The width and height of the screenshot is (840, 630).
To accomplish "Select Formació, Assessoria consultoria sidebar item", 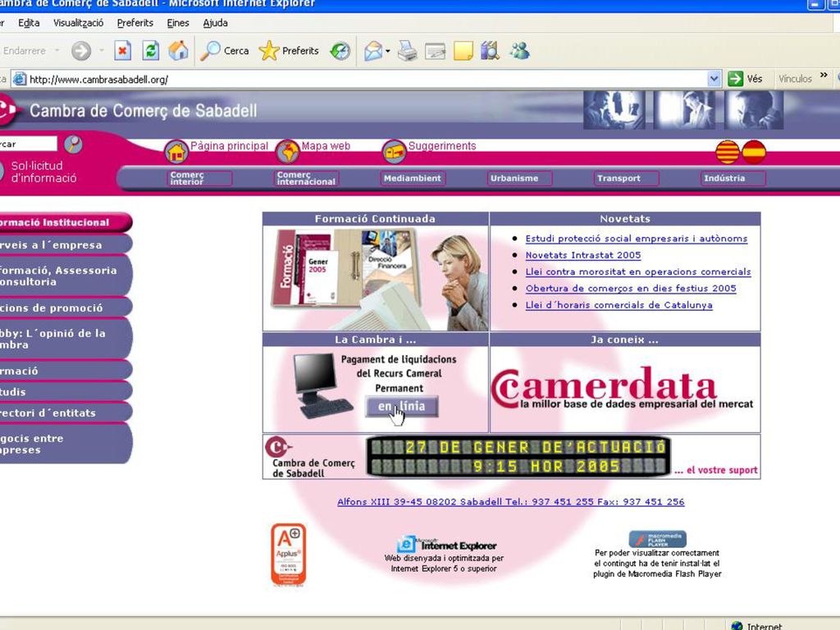I will point(66,276).
